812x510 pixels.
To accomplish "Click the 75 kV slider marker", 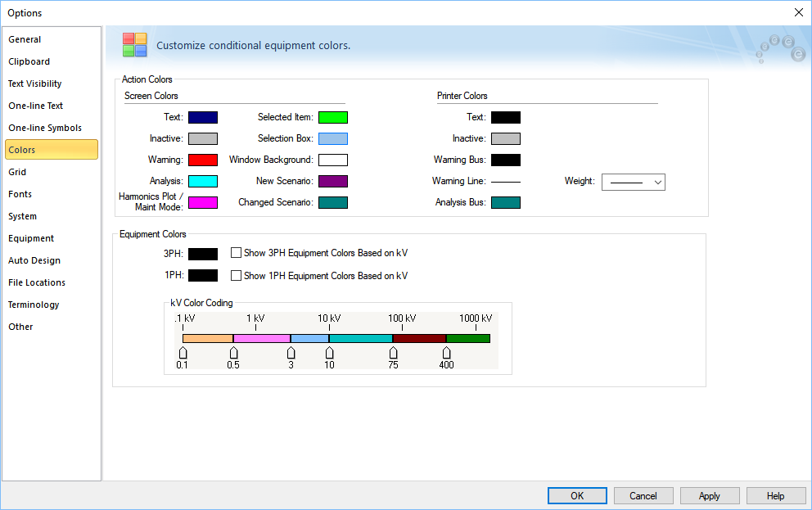I will [393, 352].
